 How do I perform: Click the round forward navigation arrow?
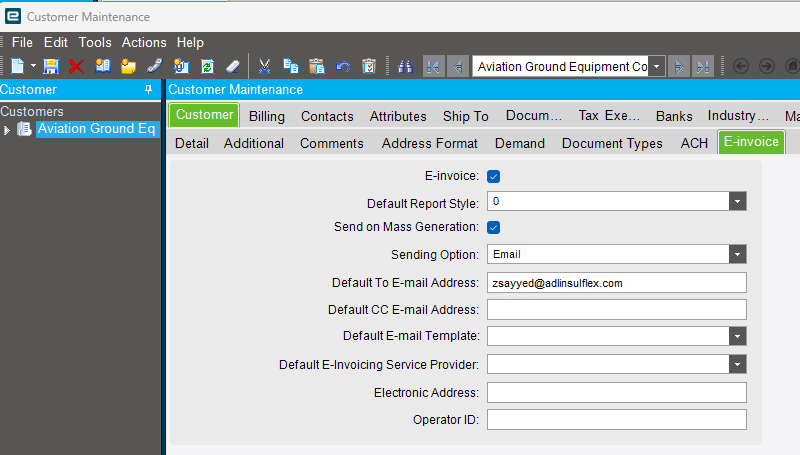767,66
